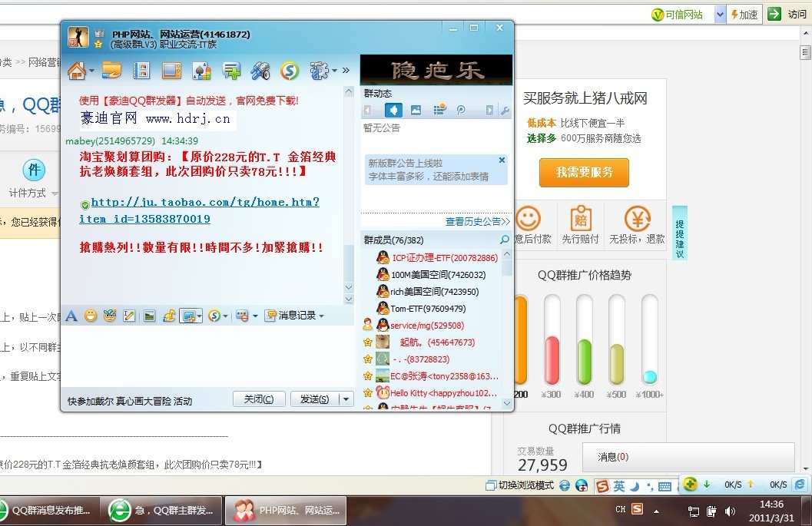Expand group settings gear dropdown arrow
The image size is (812, 526).
tap(334, 71)
